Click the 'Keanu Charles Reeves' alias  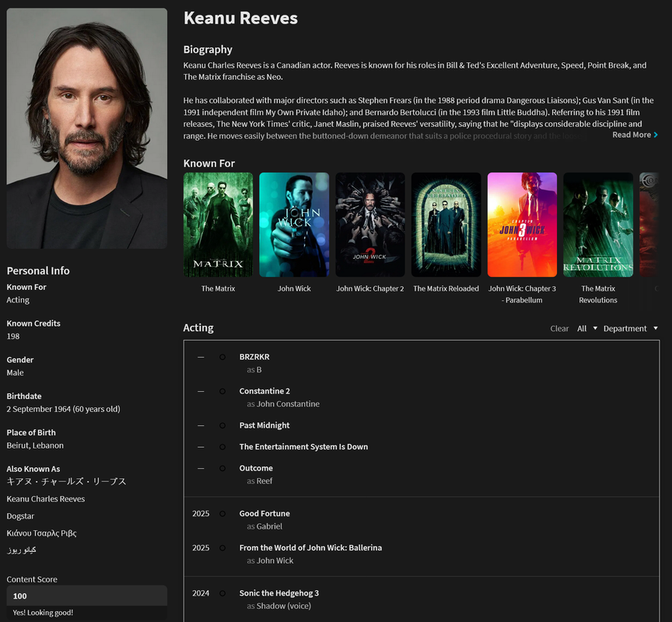coord(45,499)
